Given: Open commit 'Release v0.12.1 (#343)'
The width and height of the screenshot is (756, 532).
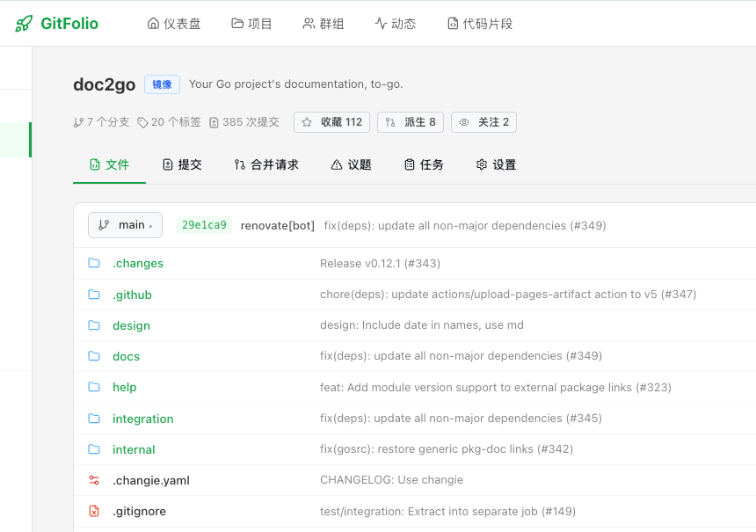Looking at the screenshot, I should pyautogui.click(x=380, y=263).
